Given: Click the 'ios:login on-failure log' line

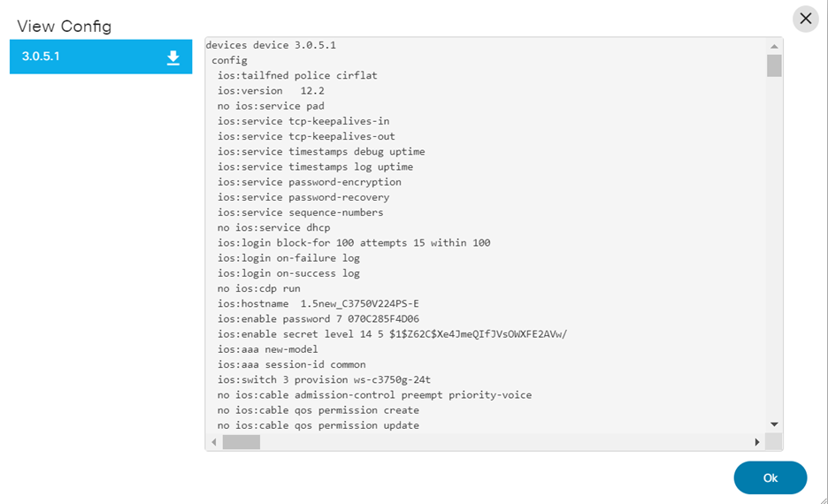Looking at the screenshot, I should point(288,258).
